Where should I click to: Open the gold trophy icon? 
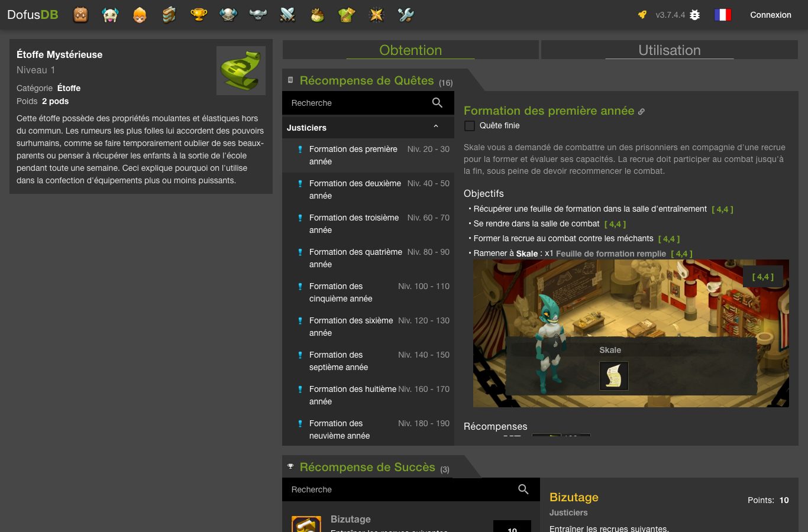[x=199, y=15]
